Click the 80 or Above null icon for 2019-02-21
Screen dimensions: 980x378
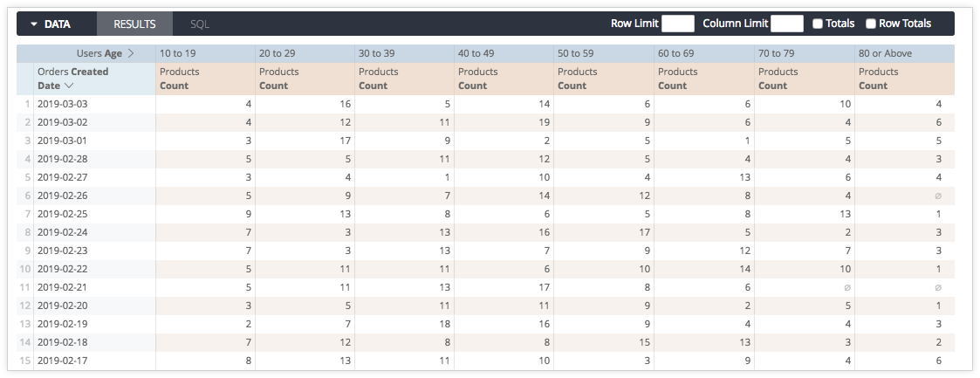[938, 288]
